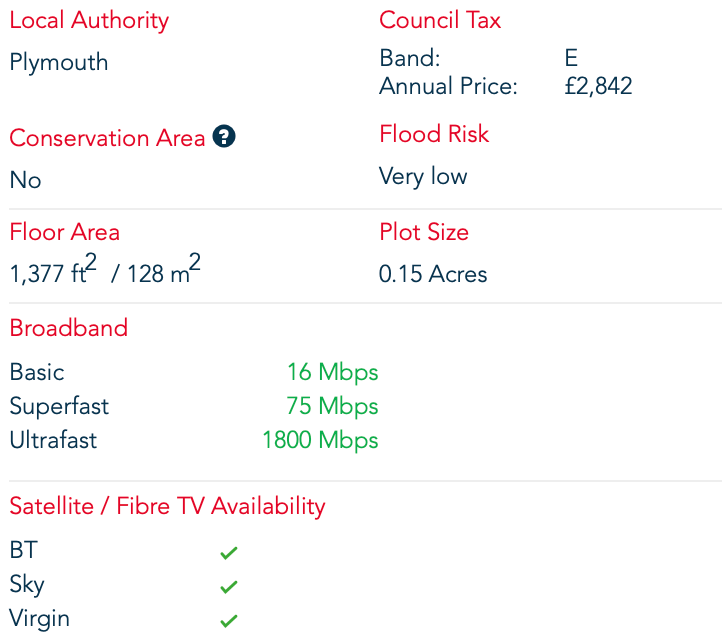Click the green checkmark next to Sky
This screenshot has width=722, height=644.
click(x=229, y=587)
